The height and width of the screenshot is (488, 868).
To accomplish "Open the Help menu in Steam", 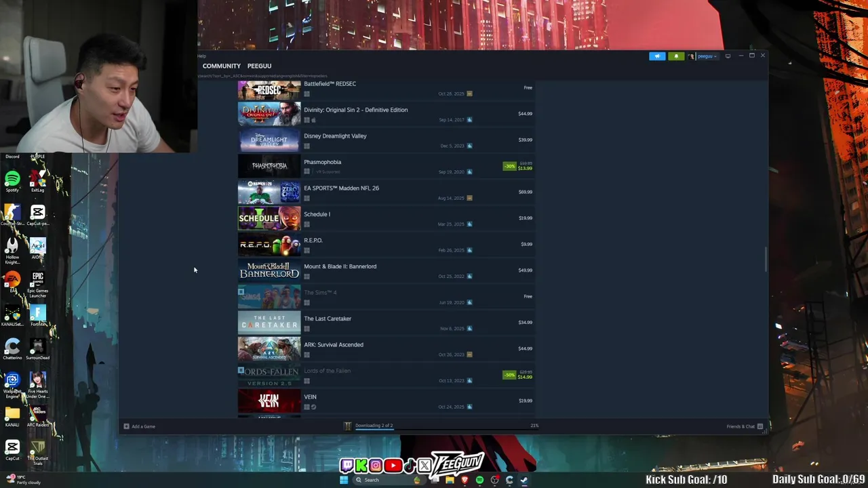I will tap(201, 56).
